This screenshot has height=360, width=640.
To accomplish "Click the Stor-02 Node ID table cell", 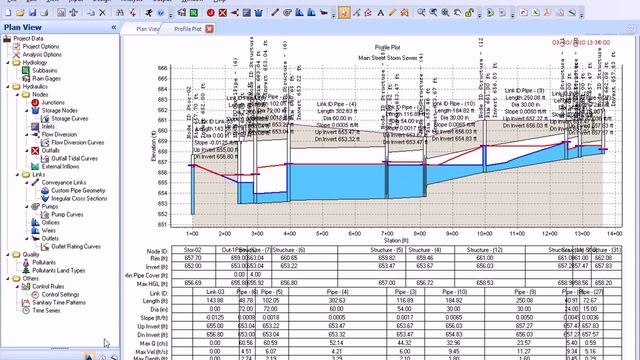I will (x=193, y=250).
